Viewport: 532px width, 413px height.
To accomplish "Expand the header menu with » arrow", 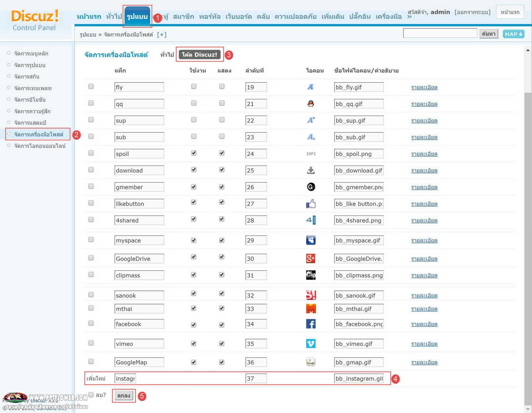I will point(409,17).
